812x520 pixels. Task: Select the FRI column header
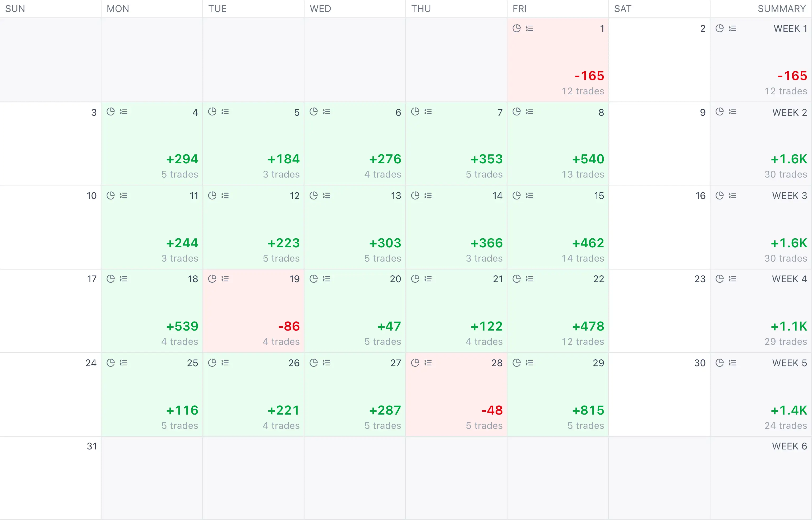pyautogui.click(x=519, y=9)
